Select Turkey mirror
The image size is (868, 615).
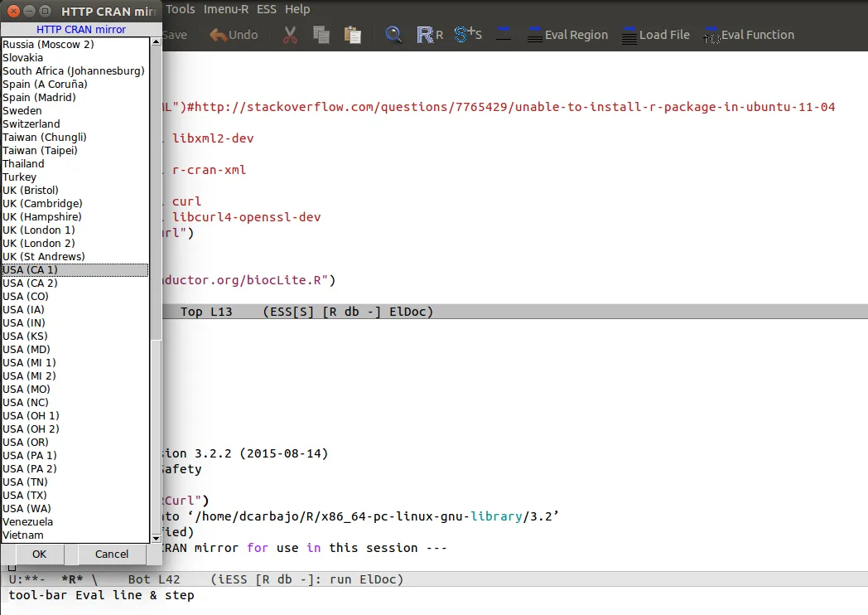(75, 177)
